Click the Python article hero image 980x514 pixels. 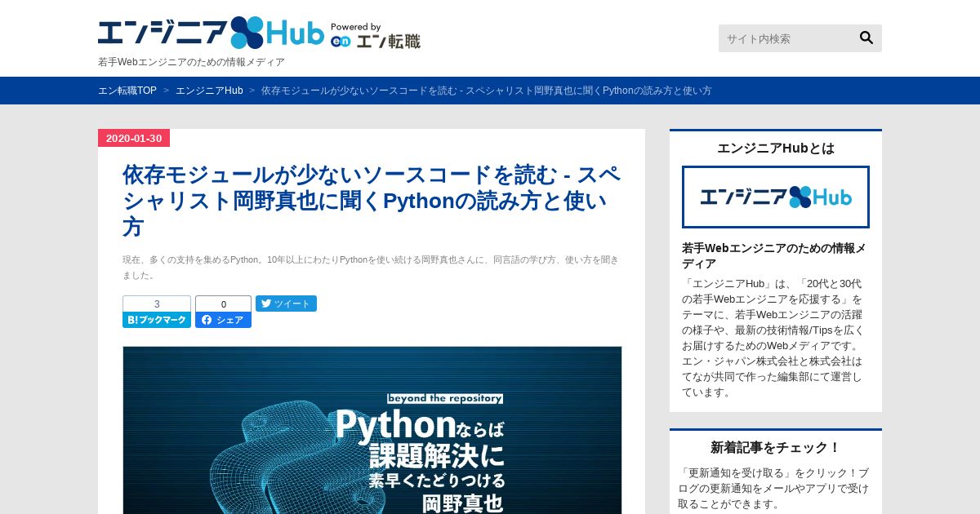tap(372, 430)
